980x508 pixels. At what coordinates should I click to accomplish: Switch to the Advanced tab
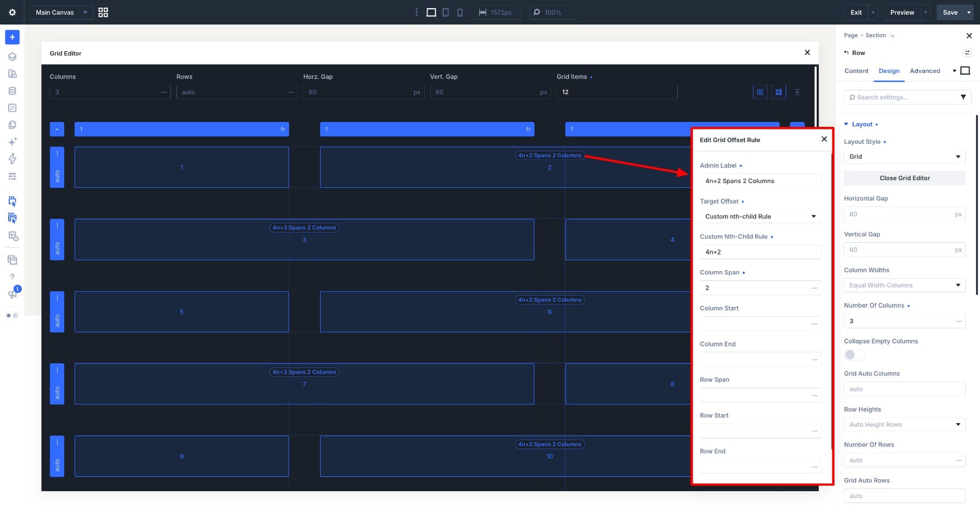(x=925, y=71)
